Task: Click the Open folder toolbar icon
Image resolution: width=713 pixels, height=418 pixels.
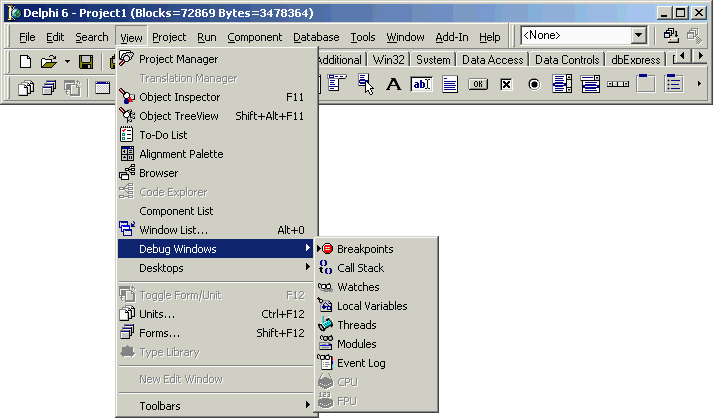Action: [49, 61]
